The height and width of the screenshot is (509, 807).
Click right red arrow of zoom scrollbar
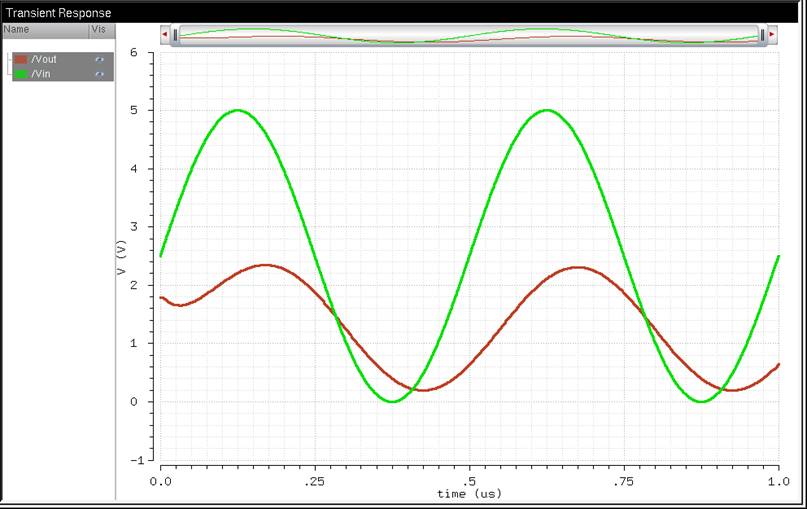click(x=774, y=35)
